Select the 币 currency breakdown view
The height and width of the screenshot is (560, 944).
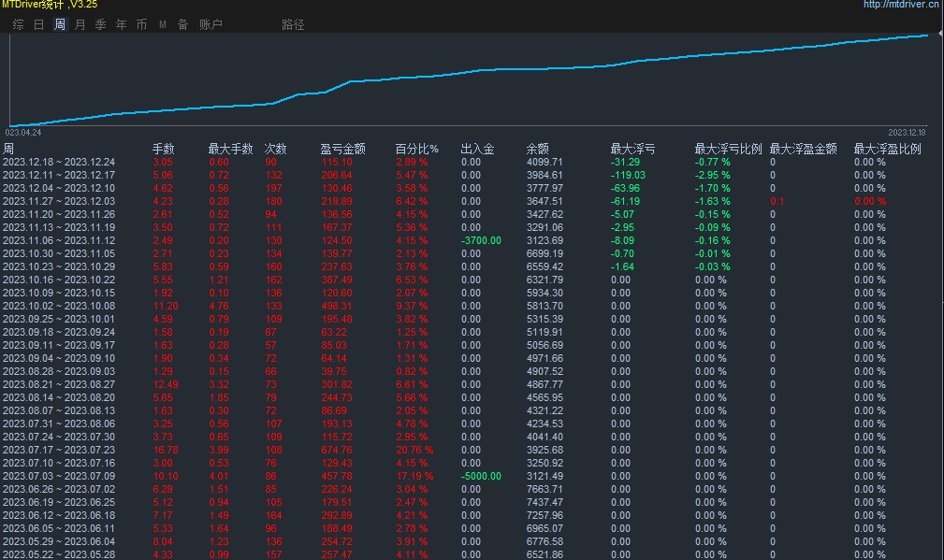(x=141, y=25)
